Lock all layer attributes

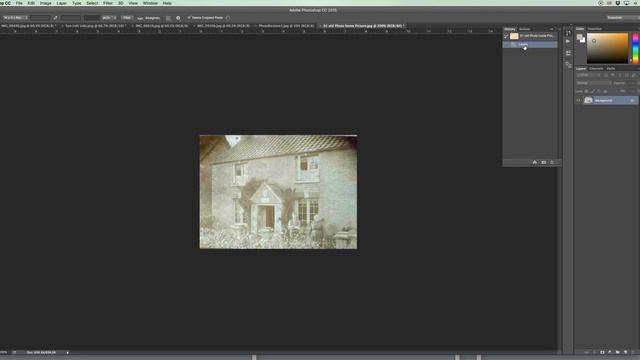point(605,91)
